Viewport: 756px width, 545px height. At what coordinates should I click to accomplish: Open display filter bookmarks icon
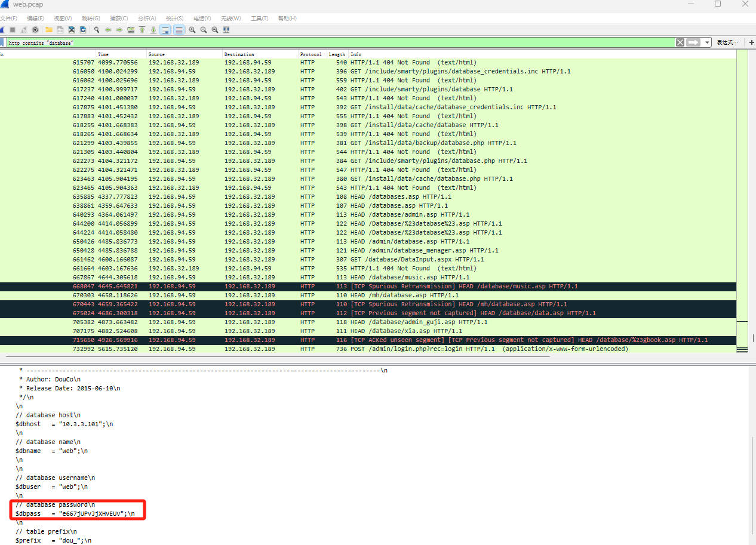tap(2, 42)
